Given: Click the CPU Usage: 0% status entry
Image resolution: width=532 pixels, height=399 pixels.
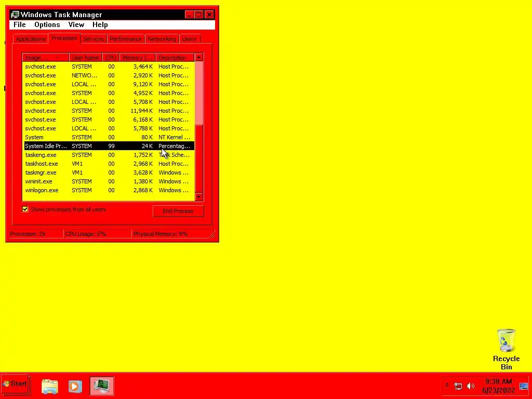Looking at the screenshot, I should (98, 234).
